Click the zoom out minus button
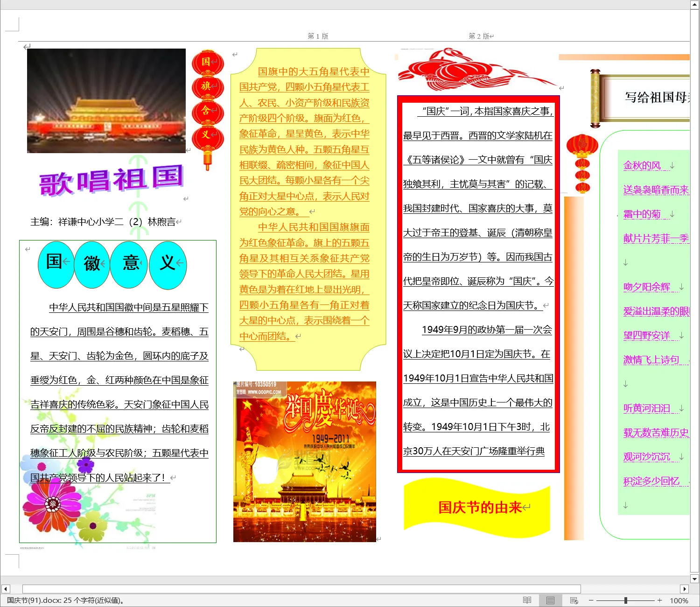 point(591,600)
